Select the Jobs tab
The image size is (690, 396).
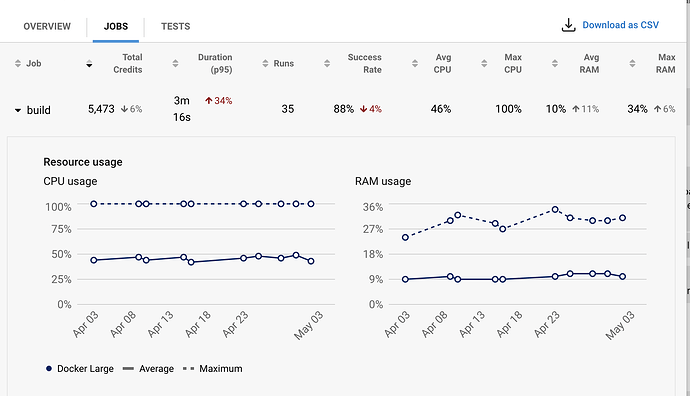[x=116, y=26]
